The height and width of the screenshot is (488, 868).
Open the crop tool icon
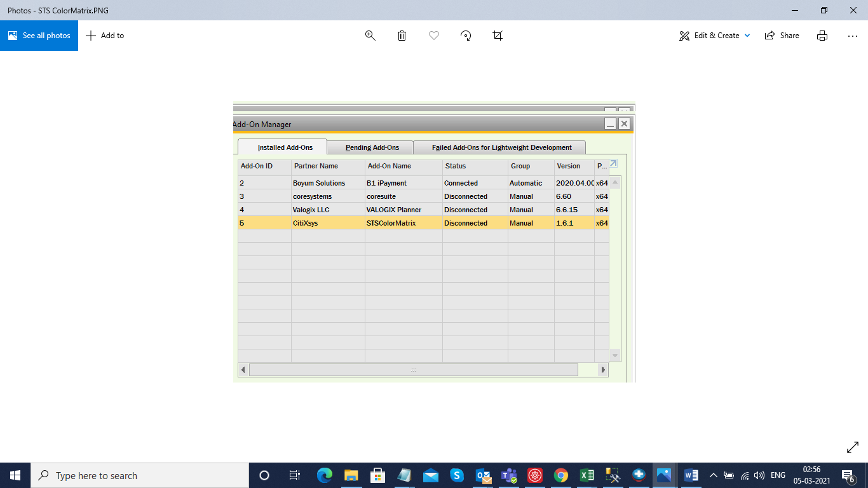(x=498, y=36)
